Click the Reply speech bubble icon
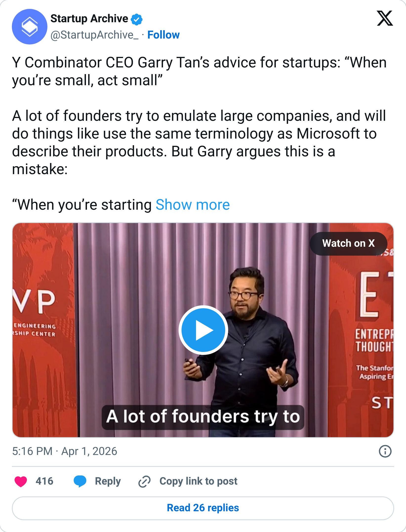Viewport: 406px width, 532px height. 80,481
